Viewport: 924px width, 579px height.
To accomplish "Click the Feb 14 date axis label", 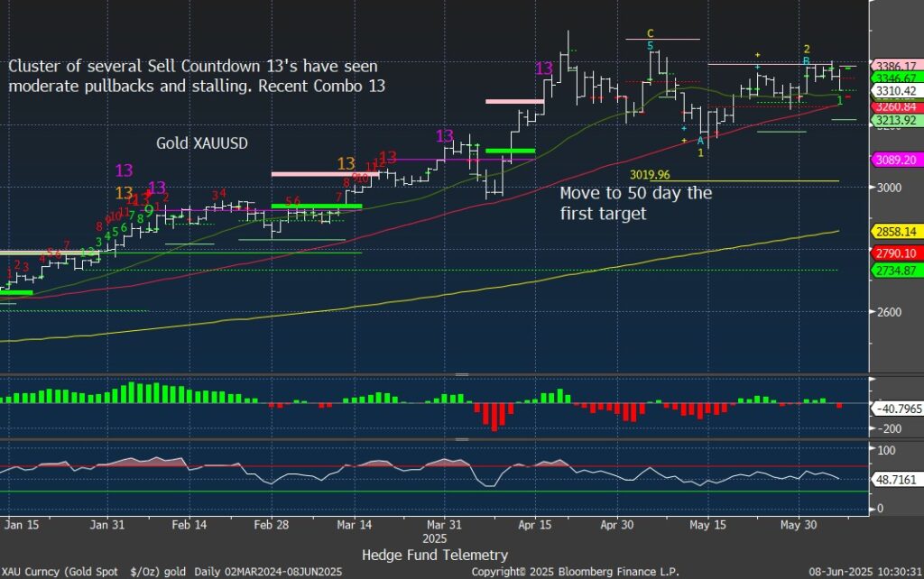I will [189, 524].
